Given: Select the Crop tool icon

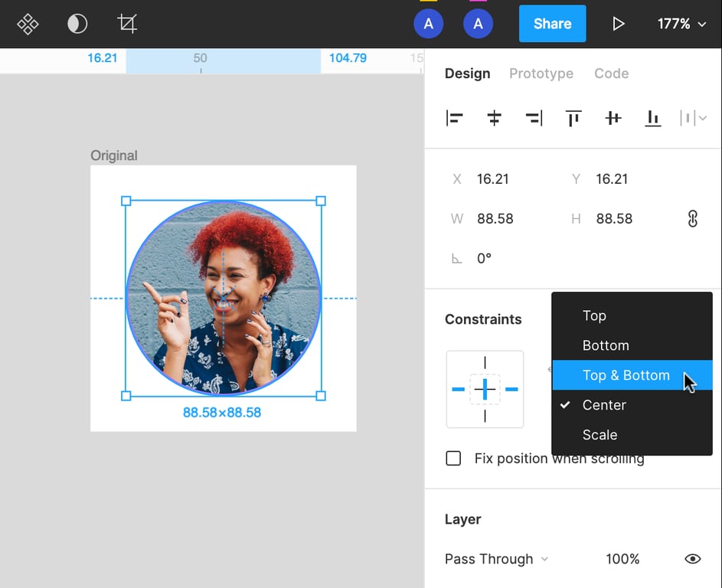Looking at the screenshot, I should coord(127,24).
